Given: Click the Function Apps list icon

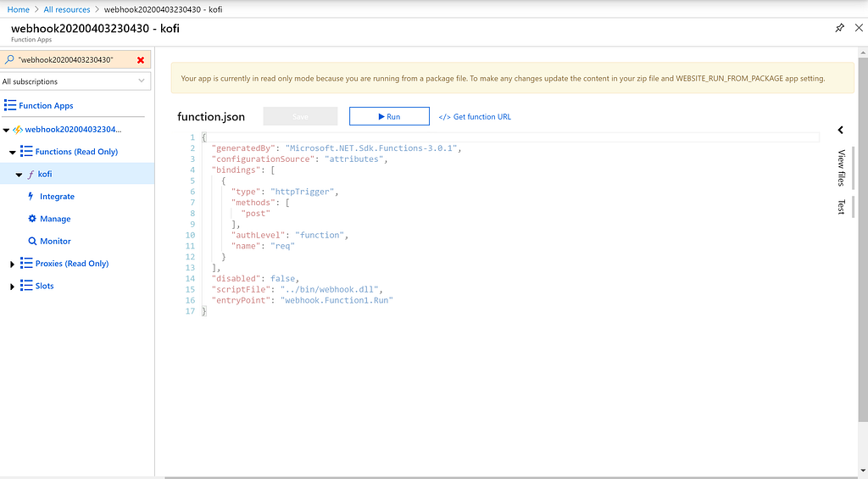Looking at the screenshot, I should (x=10, y=105).
